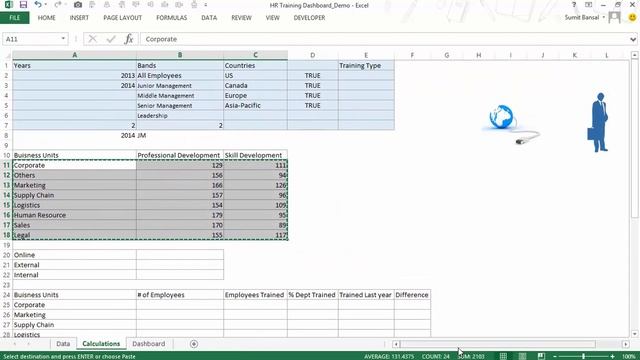Click the Sumit Bansal account picture

(x=614, y=17)
